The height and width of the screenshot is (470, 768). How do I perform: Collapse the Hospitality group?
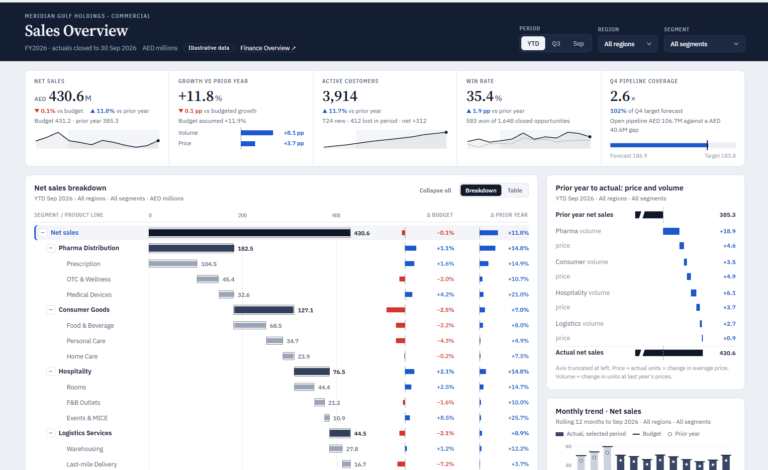(50, 372)
